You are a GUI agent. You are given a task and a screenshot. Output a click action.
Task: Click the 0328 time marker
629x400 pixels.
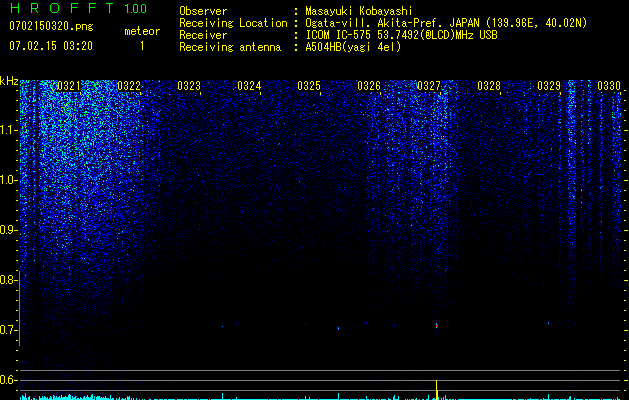click(x=489, y=85)
